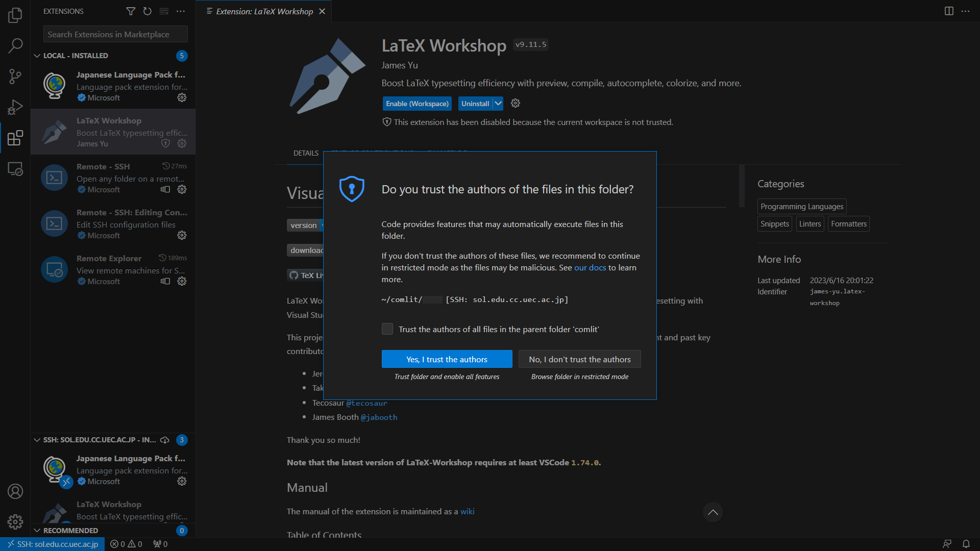The image size is (980, 551).
Task: Open the Run and Debug view
Action: (15, 107)
